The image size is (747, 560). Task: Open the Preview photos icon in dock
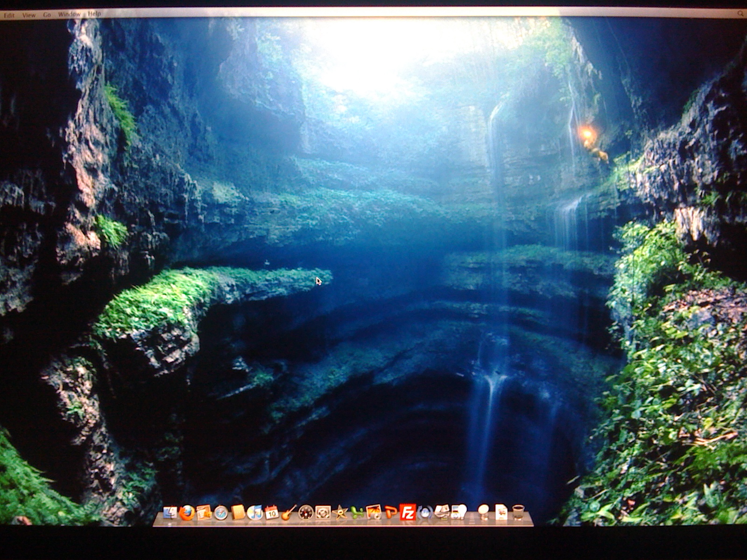[x=442, y=512]
